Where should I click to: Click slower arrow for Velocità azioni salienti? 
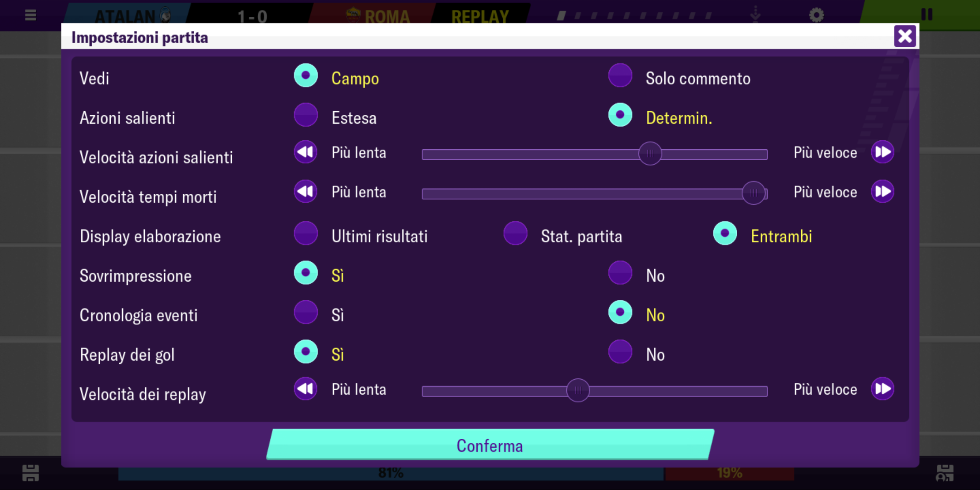[305, 152]
